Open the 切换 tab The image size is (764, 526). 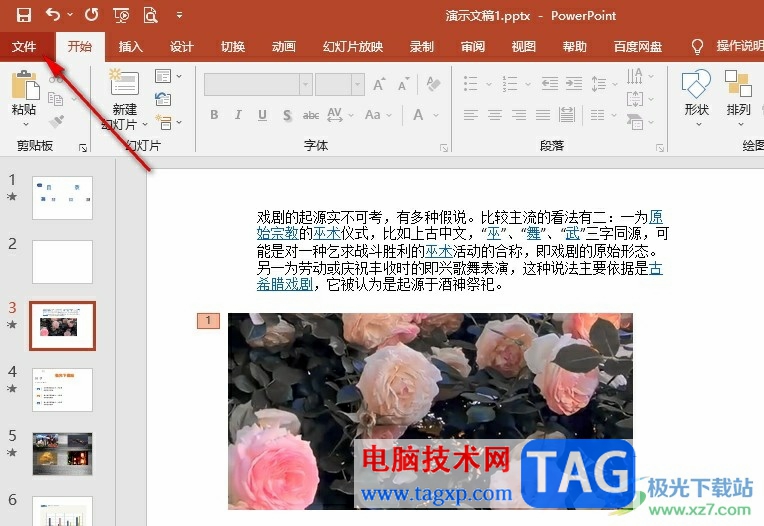click(233, 47)
